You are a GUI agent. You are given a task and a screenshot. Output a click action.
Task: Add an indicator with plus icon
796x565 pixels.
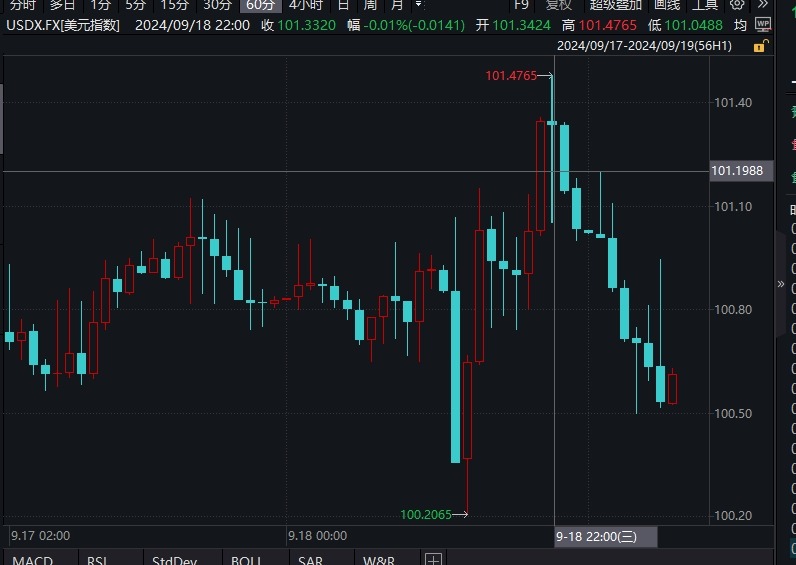coord(433,559)
